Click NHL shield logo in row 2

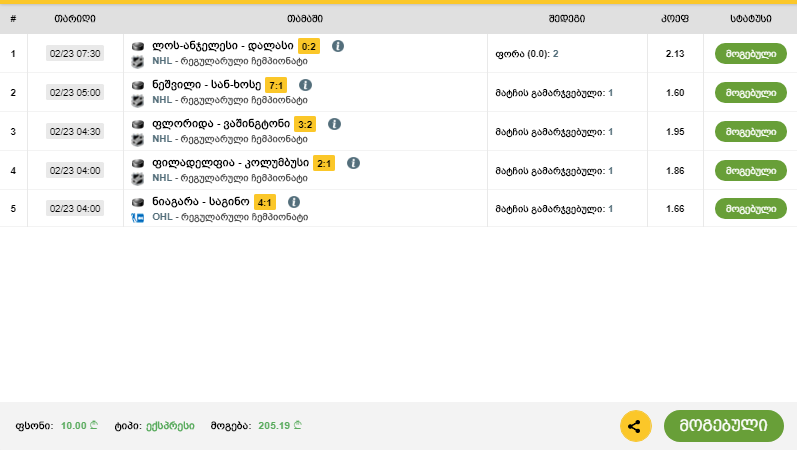coord(138,101)
